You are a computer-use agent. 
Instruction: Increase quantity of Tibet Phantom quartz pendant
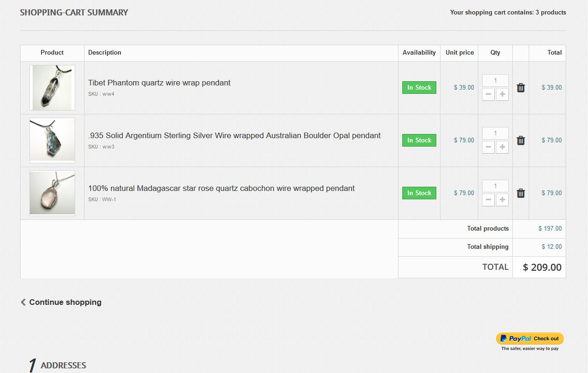coord(502,94)
